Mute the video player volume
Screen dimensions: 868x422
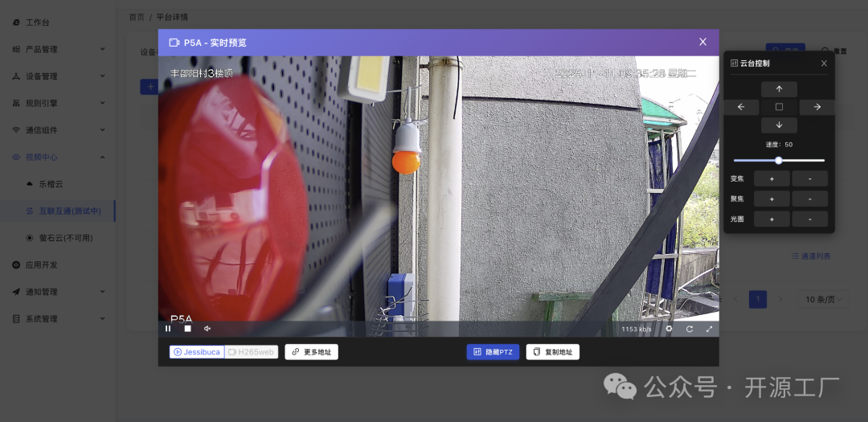click(x=207, y=329)
